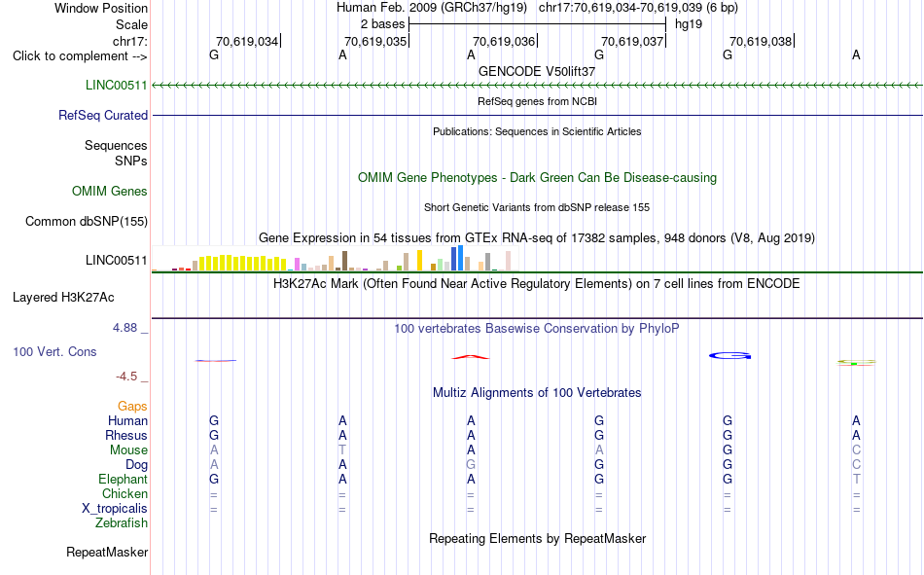Click the 70,619,036 position tick label
The width and height of the screenshot is (924, 575).
(504, 41)
